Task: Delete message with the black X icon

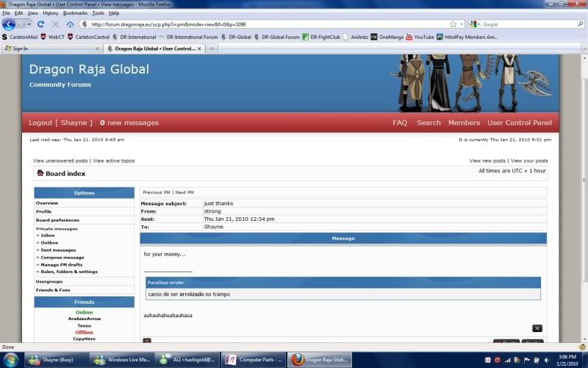Action: click(537, 328)
